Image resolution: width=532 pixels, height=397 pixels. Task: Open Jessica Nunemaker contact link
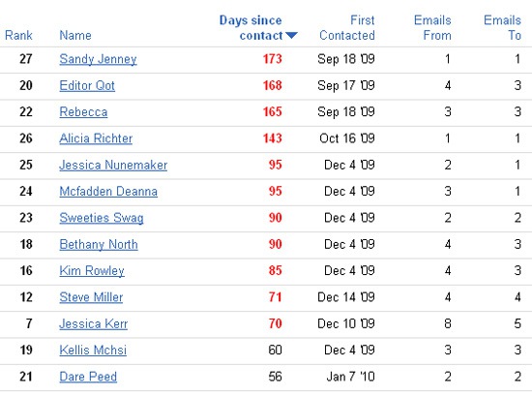(x=113, y=165)
